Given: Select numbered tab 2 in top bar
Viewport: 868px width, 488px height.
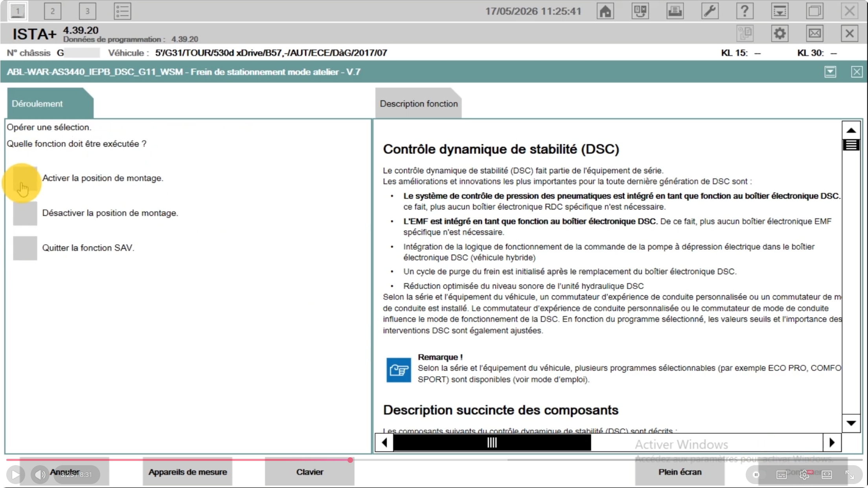Looking at the screenshot, I should click(53, 11).
